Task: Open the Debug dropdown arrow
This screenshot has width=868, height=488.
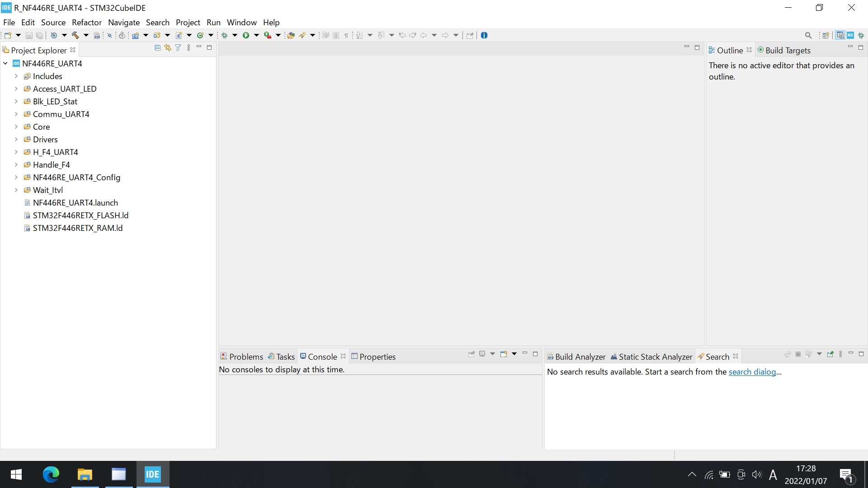Action: click(x=235, y=35)
